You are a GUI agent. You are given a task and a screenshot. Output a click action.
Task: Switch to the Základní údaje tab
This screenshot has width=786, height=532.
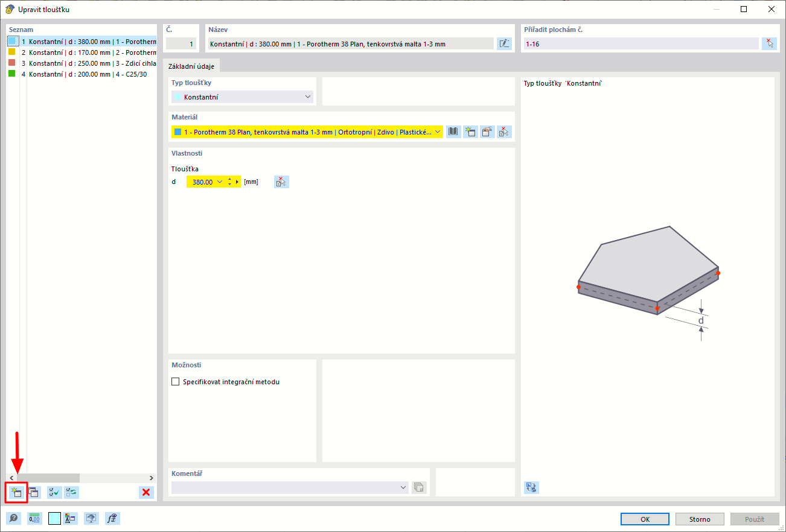(192, 66)
